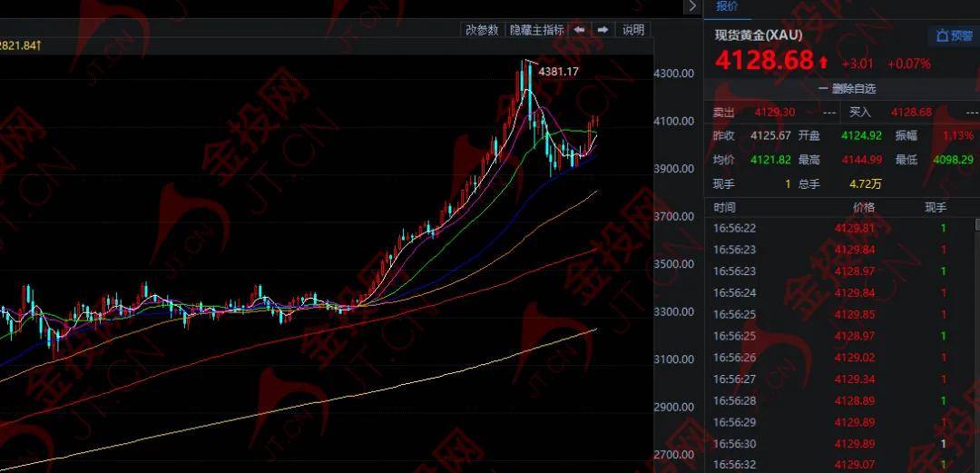Set a price alert with 预警 bell
Screen dimensions: 980x473
(x=954, y=35)
